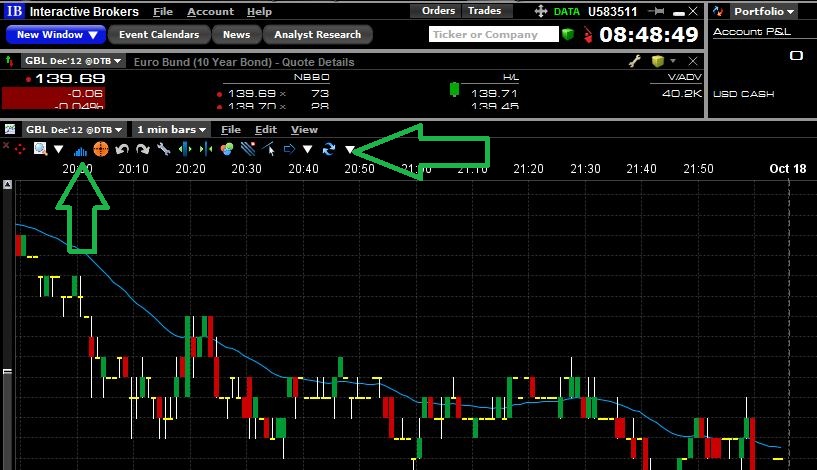
Task: Click the V/ADV value 40.2K
Action: [682, 94]
